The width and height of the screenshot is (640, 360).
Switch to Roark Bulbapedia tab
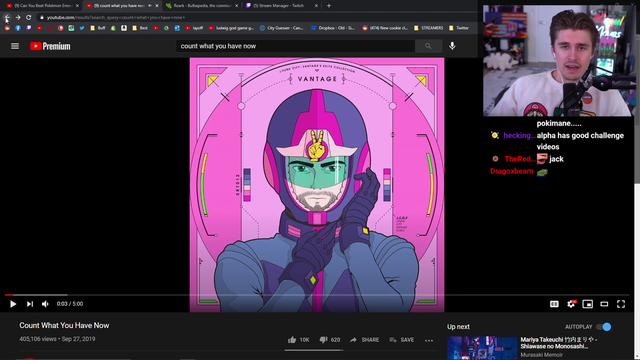click(202, 6)
